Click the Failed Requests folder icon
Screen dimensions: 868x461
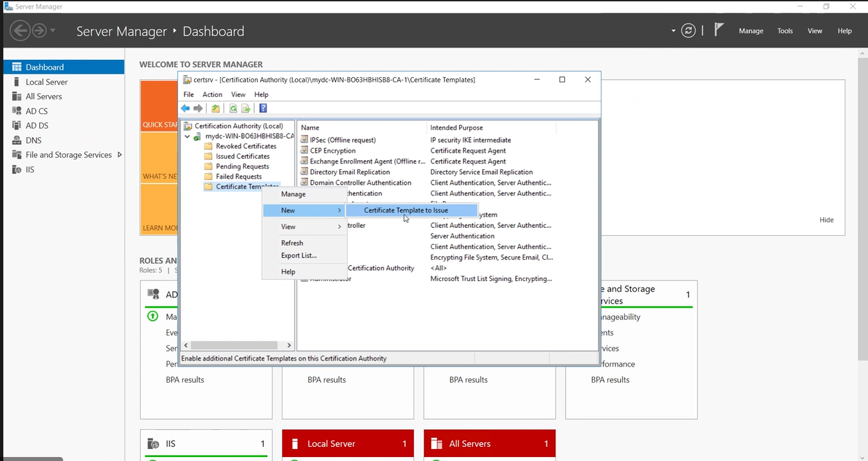click(x=209, y=177)
